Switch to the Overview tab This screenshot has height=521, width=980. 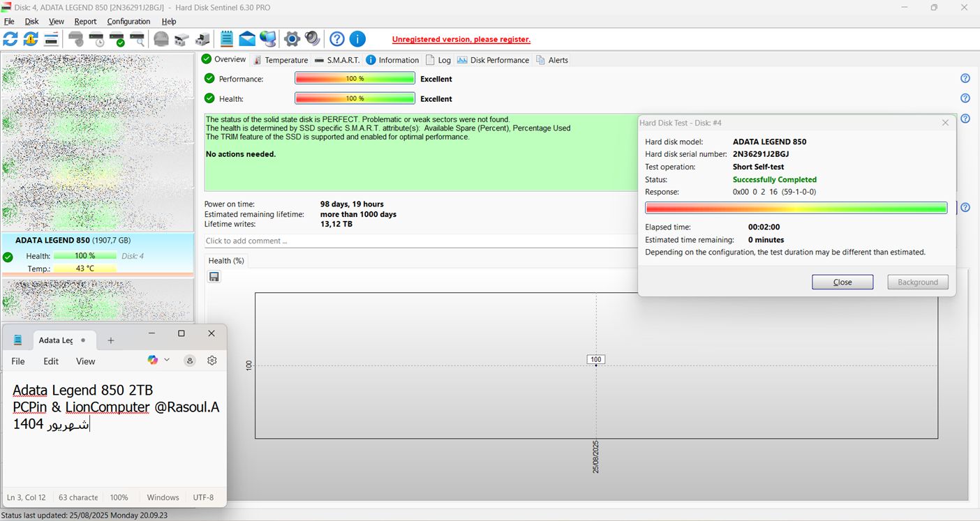pos(223,59)
